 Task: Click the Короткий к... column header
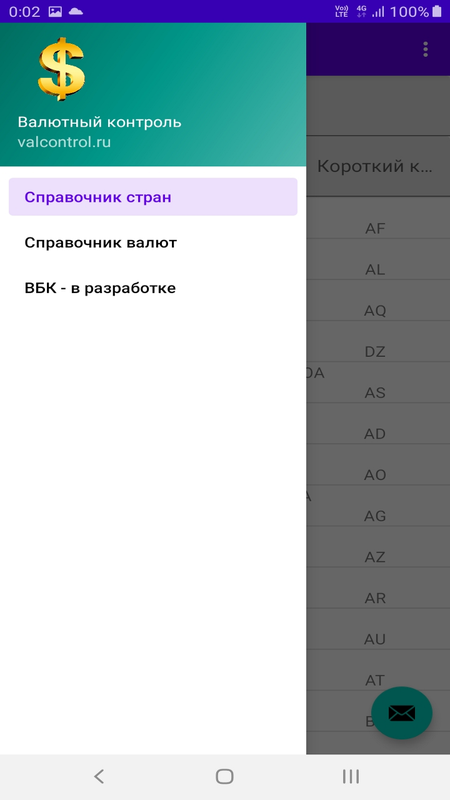click(x=375, y=166)
